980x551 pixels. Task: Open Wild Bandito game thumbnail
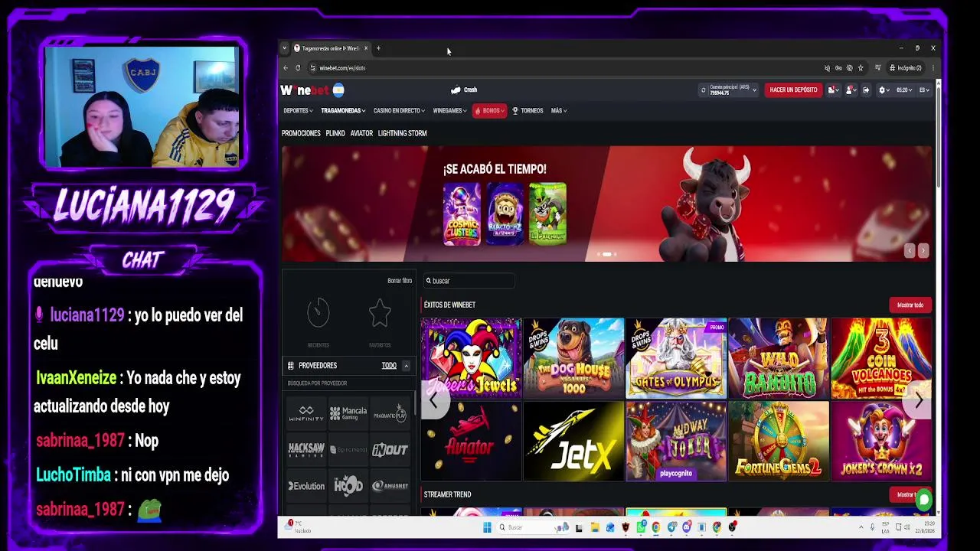(779, 358)
